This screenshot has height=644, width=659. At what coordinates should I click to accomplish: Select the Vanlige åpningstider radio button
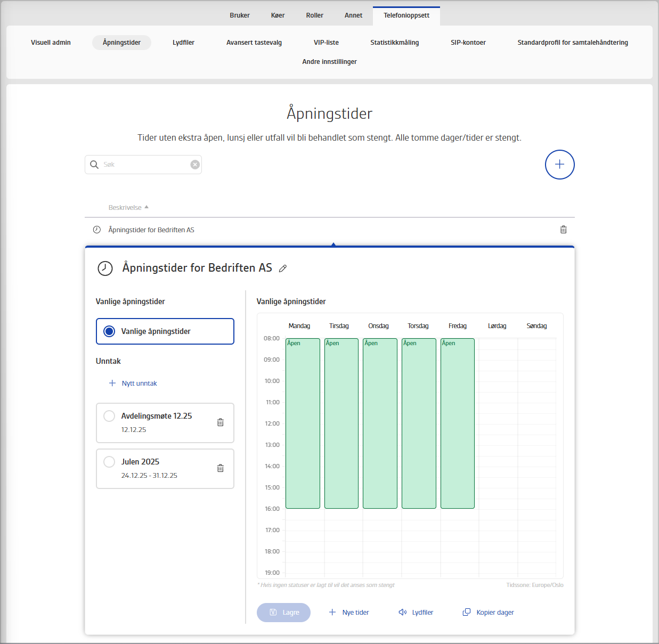point(109,331)
